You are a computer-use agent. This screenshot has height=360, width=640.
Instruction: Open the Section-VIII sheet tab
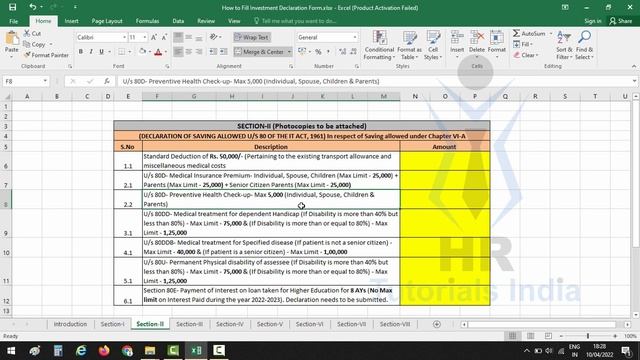pyautogui.click(x=395, y=324)
